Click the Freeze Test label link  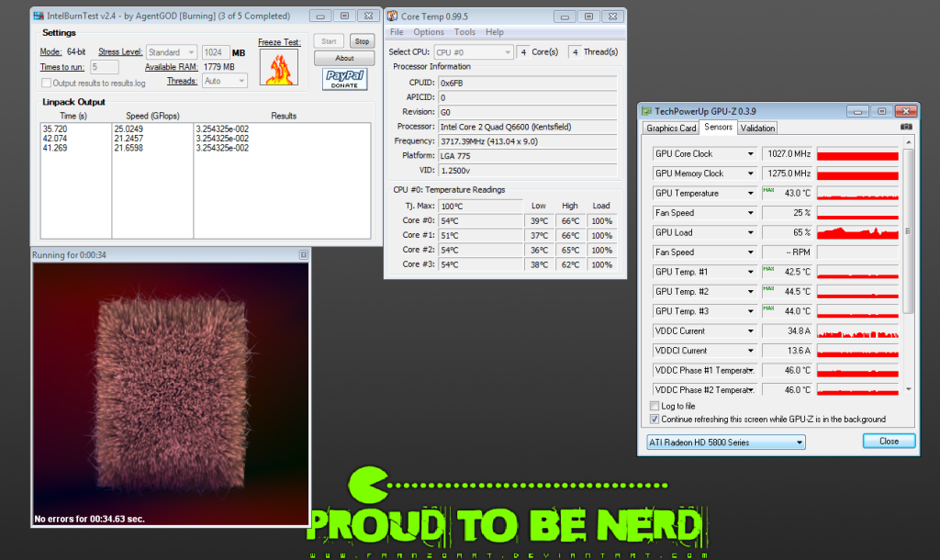point(279,42)
